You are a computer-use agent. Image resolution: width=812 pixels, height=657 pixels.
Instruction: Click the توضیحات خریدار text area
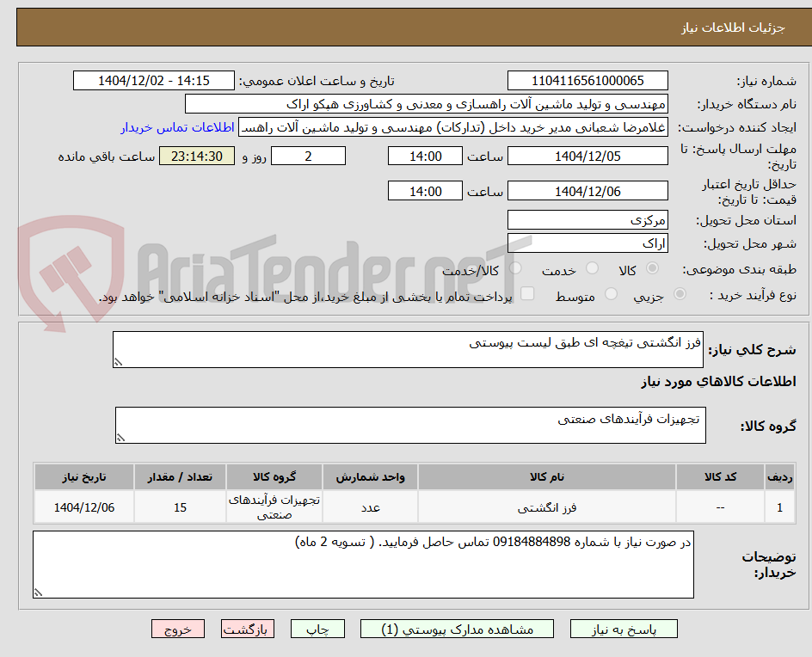click(364, 564)
